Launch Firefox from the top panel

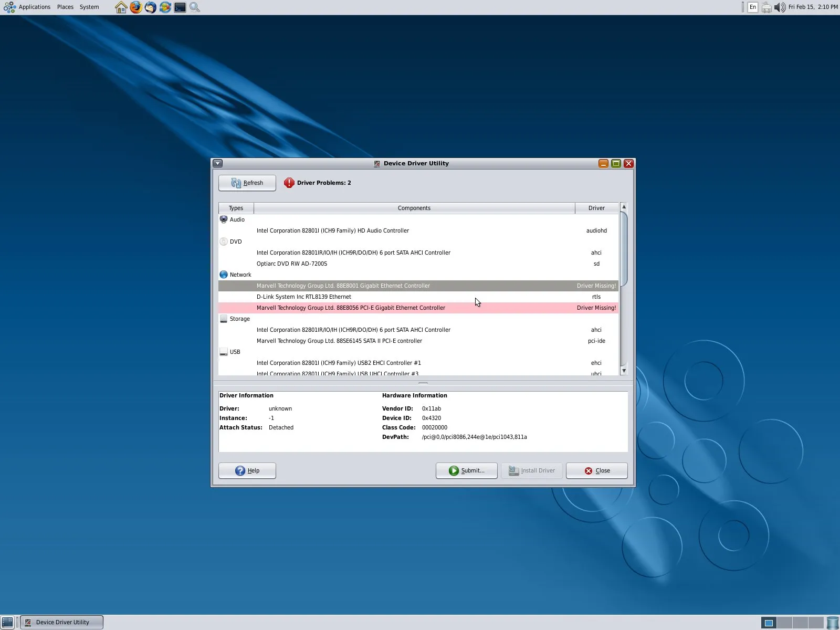136,7
